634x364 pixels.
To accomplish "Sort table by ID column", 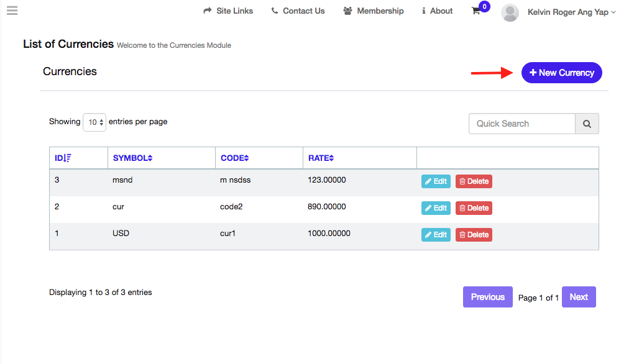I will [x=63, y=158].
